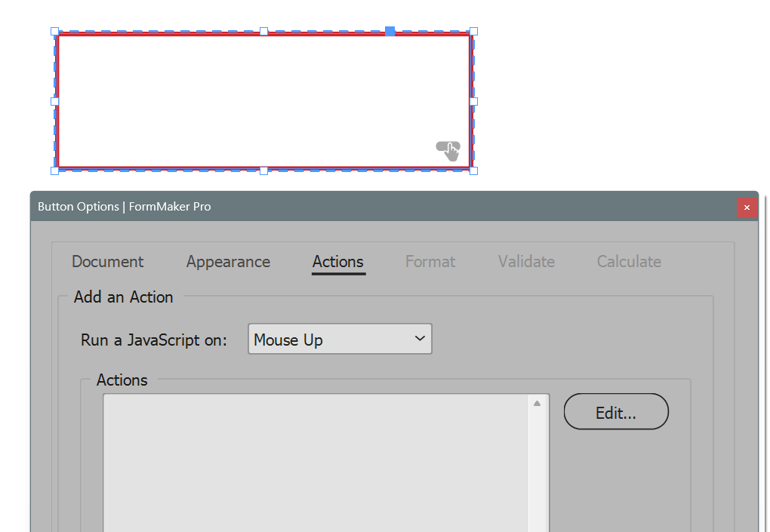770x532 pixels.
Task: Click the touch-pointer icon inside the red button field
Action: (449, 151)
